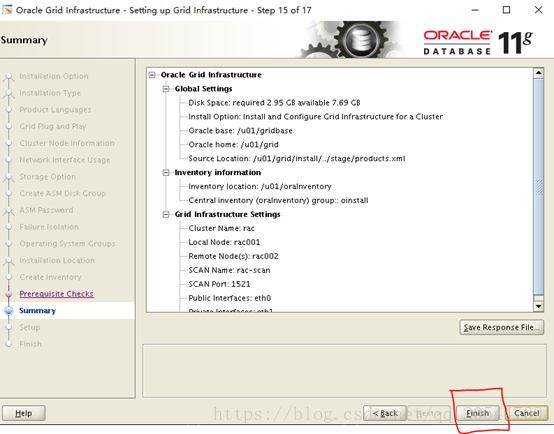Image resolution: width=554 pixels, height=434 pixels.
Task: Click the installer title bar app icon
Action: [x=7, y=10]
